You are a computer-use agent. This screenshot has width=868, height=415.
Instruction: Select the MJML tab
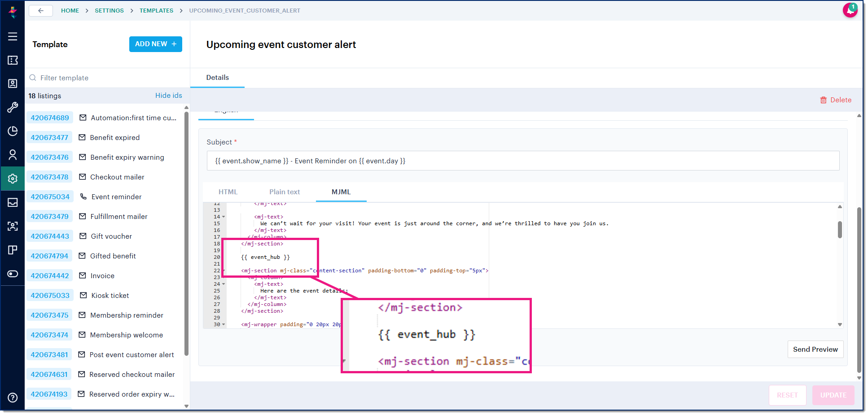[x=341, y=192]
